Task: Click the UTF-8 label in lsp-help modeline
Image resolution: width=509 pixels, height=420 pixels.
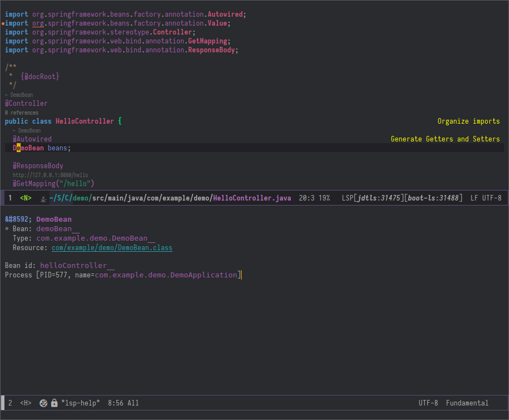Action: (428, 403)
